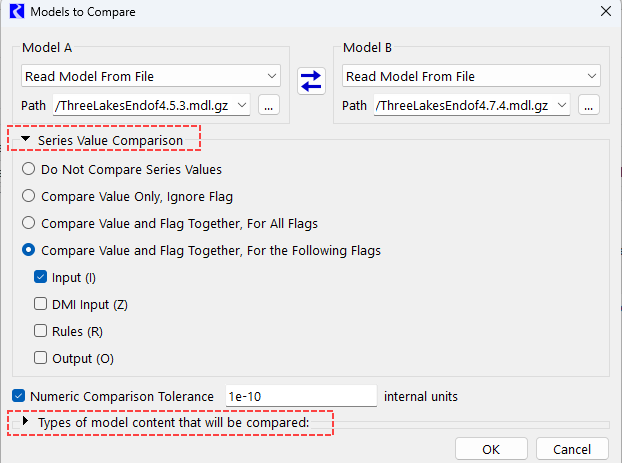The image size is (622, 463).
Task: Collapse Series Value Comparison section
Action: (x=25, y=141)
